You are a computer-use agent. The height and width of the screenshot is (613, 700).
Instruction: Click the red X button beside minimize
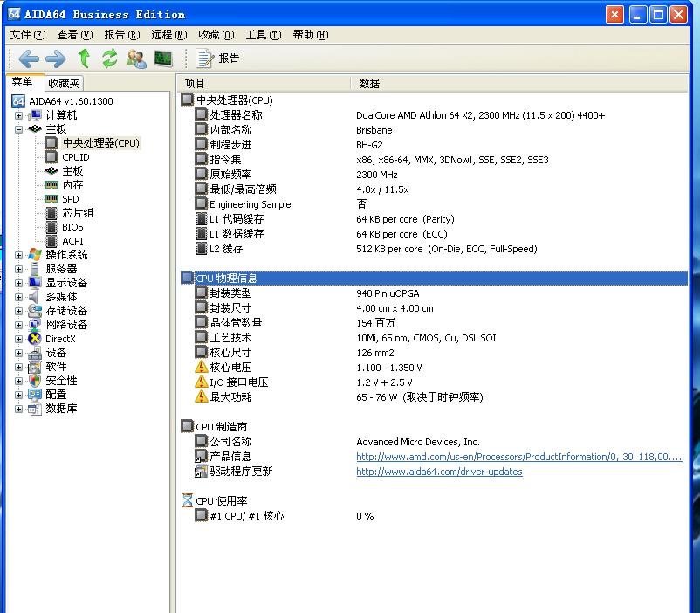614,15
